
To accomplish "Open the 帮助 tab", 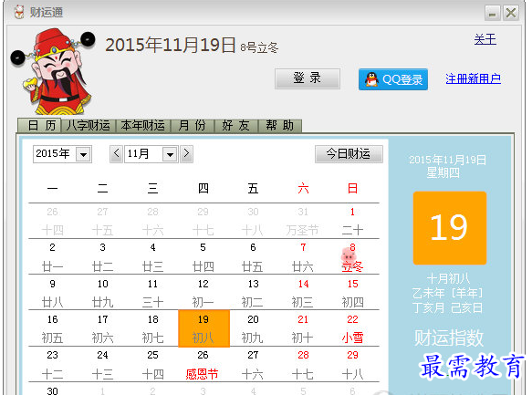I will [x=279, y=126].
